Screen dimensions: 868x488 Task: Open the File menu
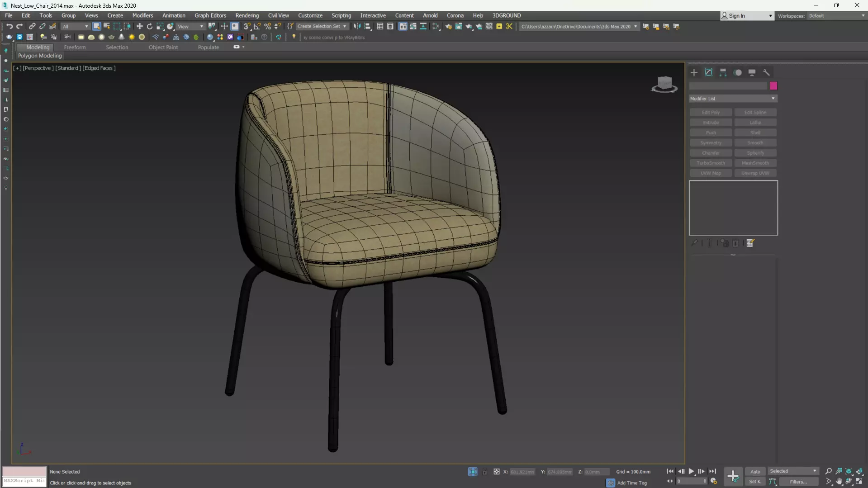click(9, 15)
